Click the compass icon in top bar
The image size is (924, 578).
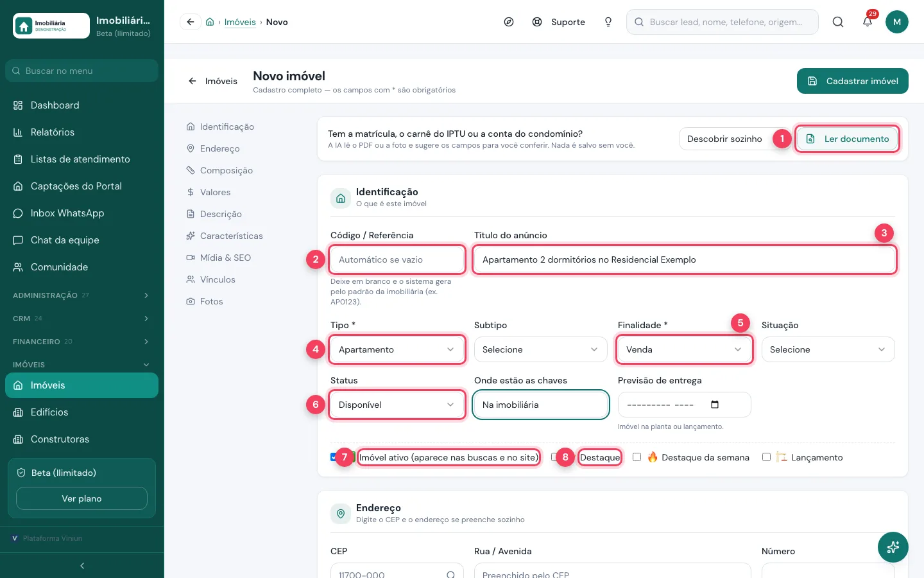(509, 22)
